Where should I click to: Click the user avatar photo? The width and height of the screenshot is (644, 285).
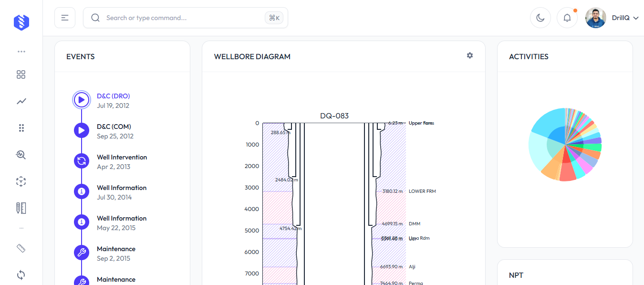pyautogui.click(x=595, y=18)
